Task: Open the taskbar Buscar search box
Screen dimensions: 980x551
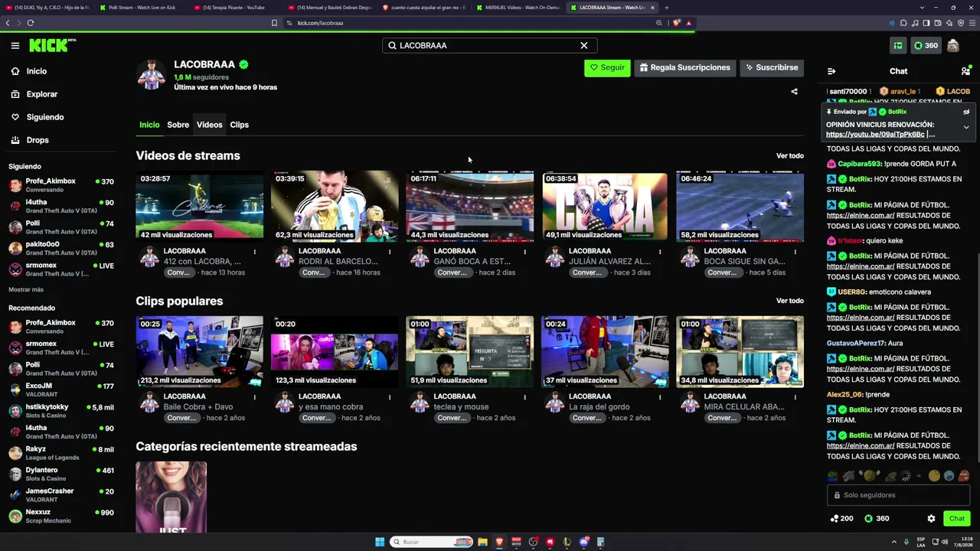Action: pyautogui.click(x=432, y=542)
